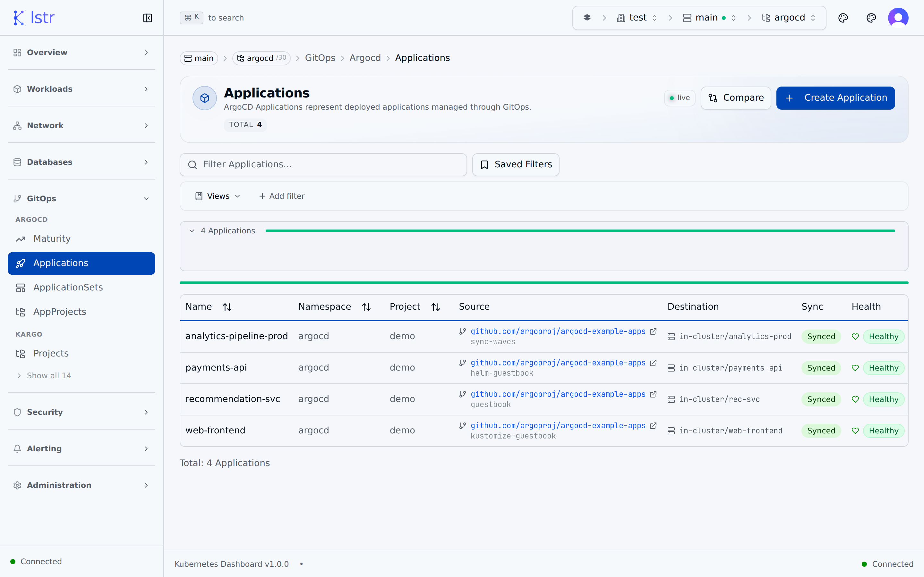
Task: Sort the table by Name column
Action: (227, 306)
